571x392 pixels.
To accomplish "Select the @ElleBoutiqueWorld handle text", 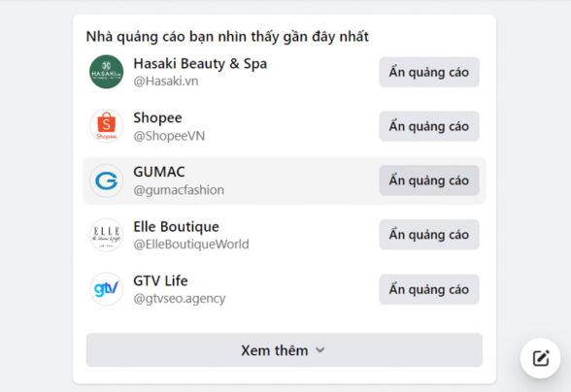I will (191, 245).
